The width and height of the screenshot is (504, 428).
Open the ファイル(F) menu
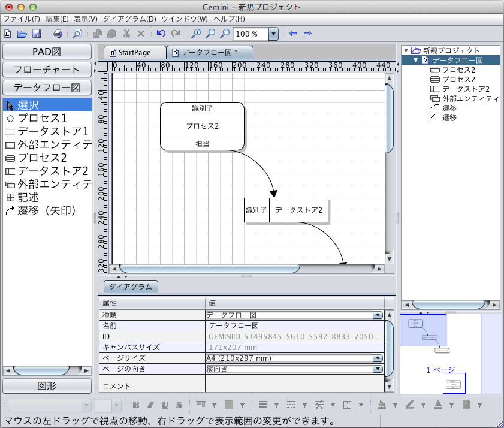[x=22, y=19]
